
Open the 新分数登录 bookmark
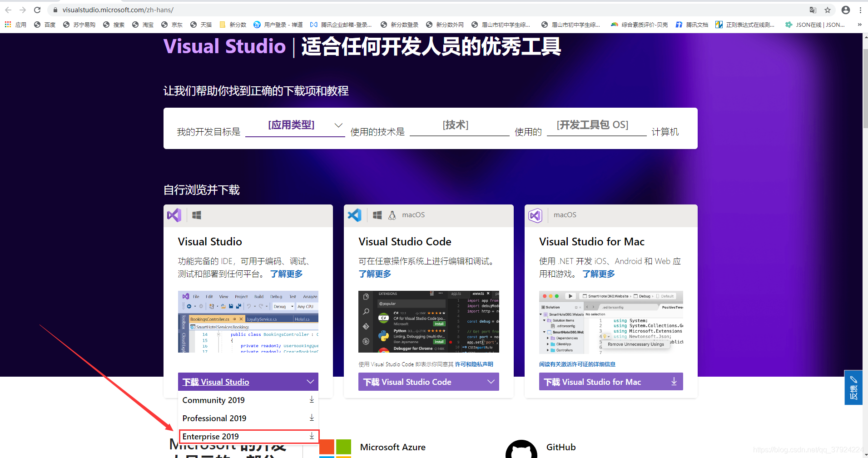[x=400, y=25]
